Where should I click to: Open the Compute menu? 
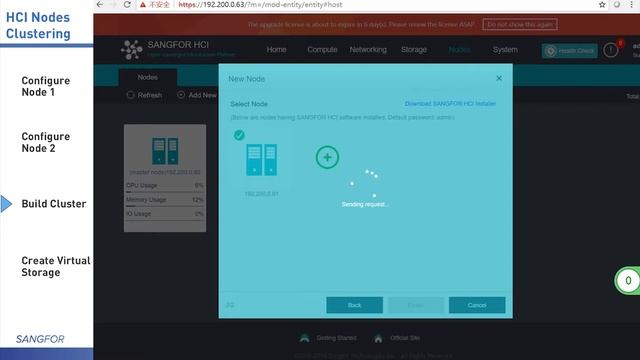[x=322, y=49]
